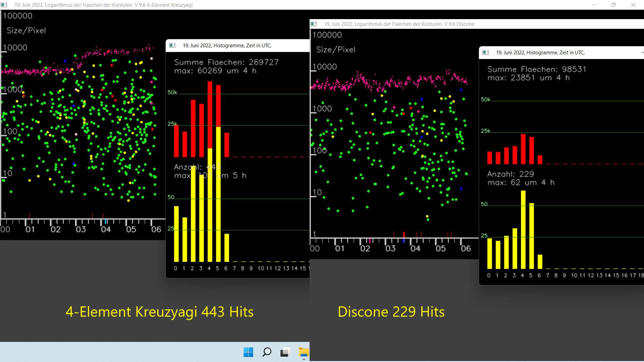This screenshot has width=644, height=362.
Task: Click 'Discone 229 Hits' caption
Action: coord(391,312)
